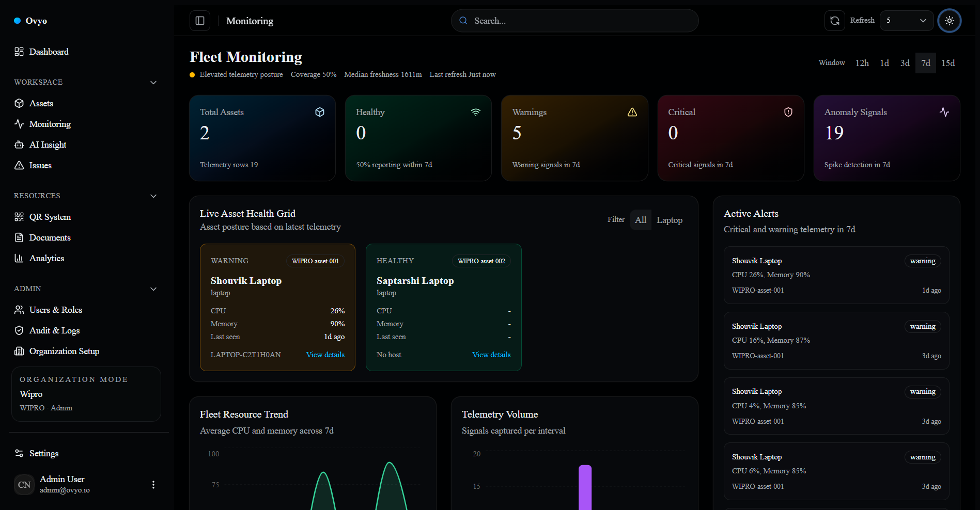This screenshot has width=980, height=510.
Task: Open the refresh interval dropdown showing 5
Action: click(906, 21)
